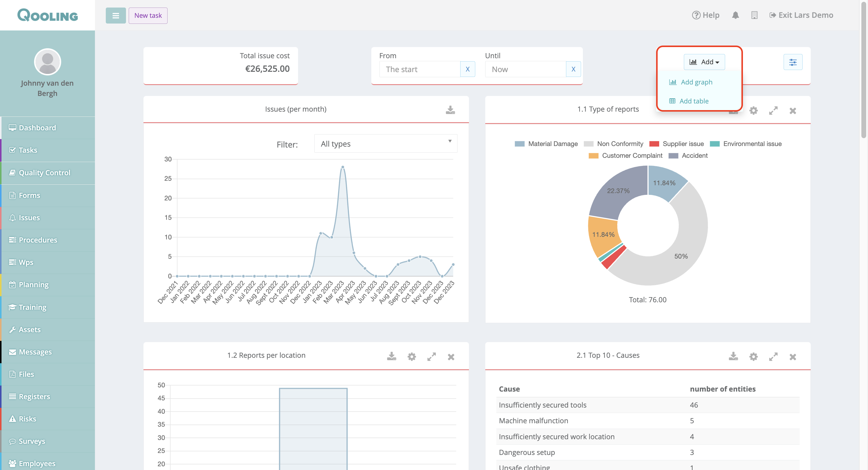
Task: Select Add graph from the menu
Action: pos(696,82)
